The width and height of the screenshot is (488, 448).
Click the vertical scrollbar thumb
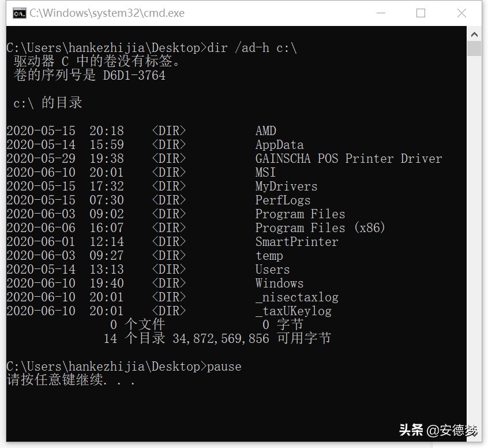pos(474,48)
